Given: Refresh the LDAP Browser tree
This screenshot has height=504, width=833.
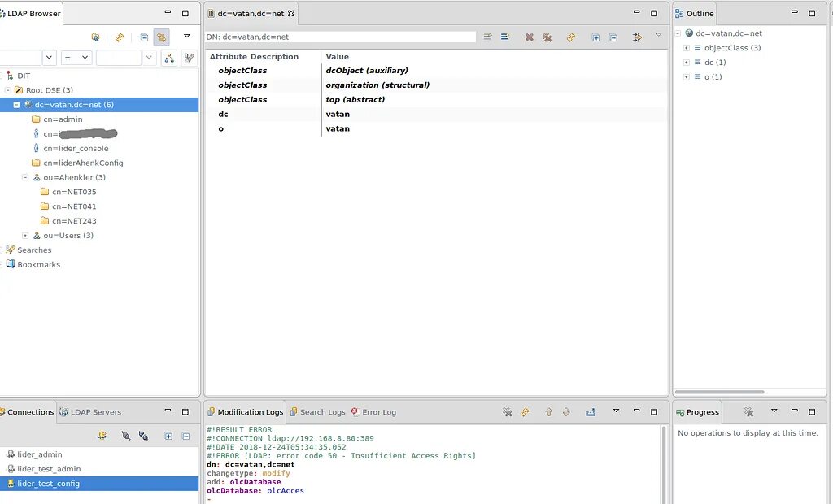Looking at the screenshot, I should (x=120, y=37).
